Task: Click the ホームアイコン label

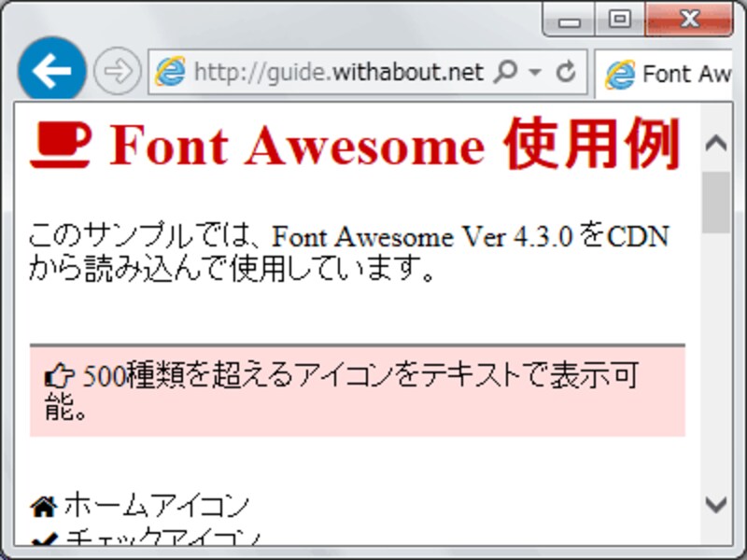Action: (157, 506)
